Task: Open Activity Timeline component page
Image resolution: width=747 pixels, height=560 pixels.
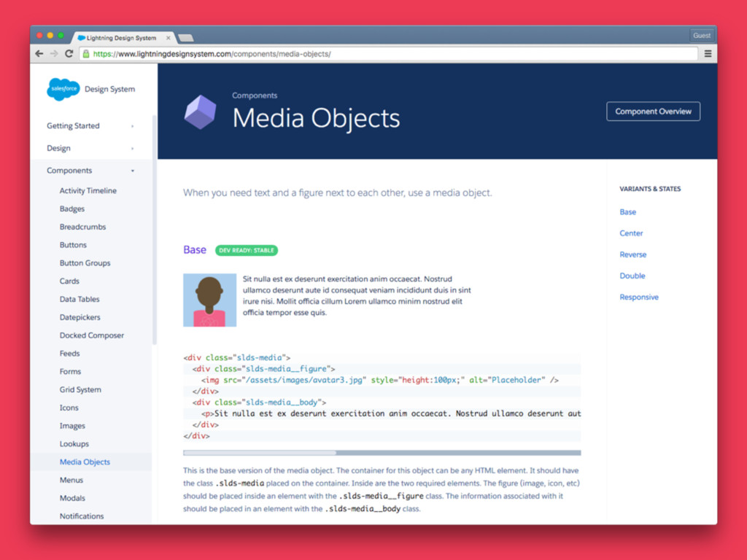Action: point(88,190)
